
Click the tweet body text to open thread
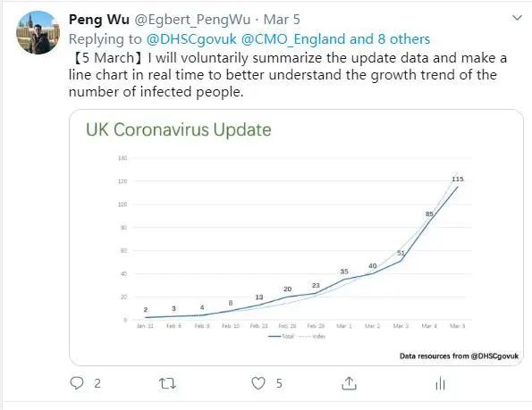[x=288, y=75]
